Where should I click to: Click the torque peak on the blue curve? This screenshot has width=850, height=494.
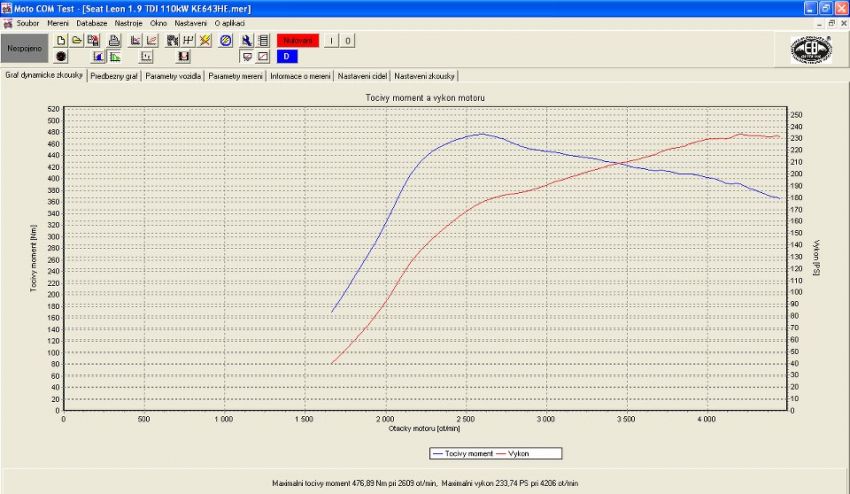[481, 133]
